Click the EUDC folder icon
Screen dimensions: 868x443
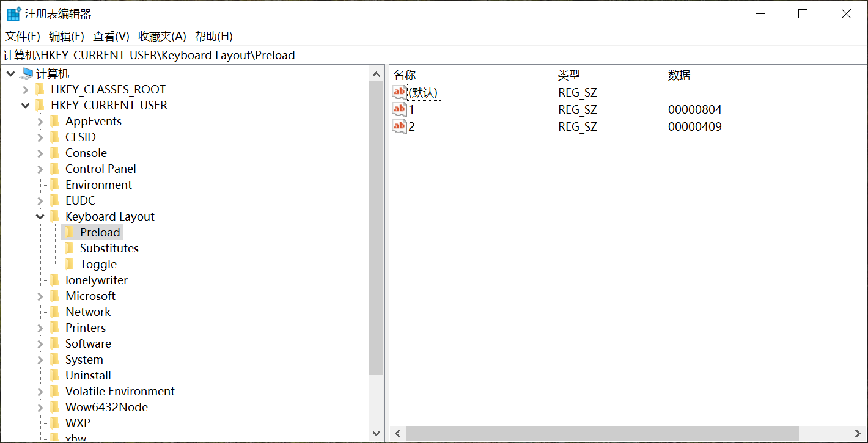click(x=55, y=201)
